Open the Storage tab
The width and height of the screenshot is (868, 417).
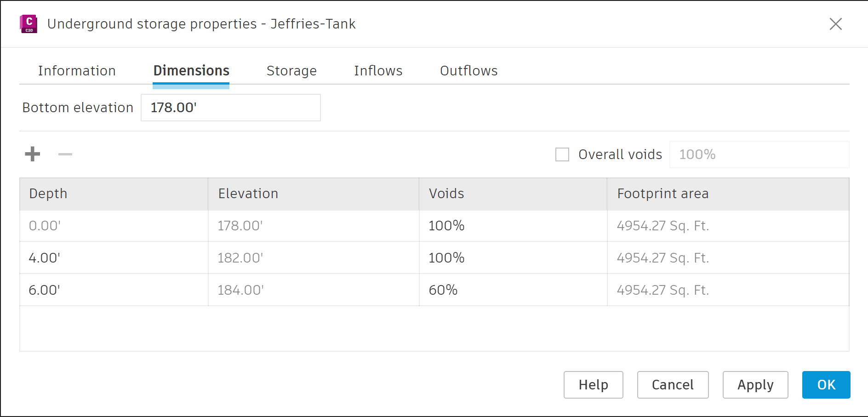click(291, 71)
